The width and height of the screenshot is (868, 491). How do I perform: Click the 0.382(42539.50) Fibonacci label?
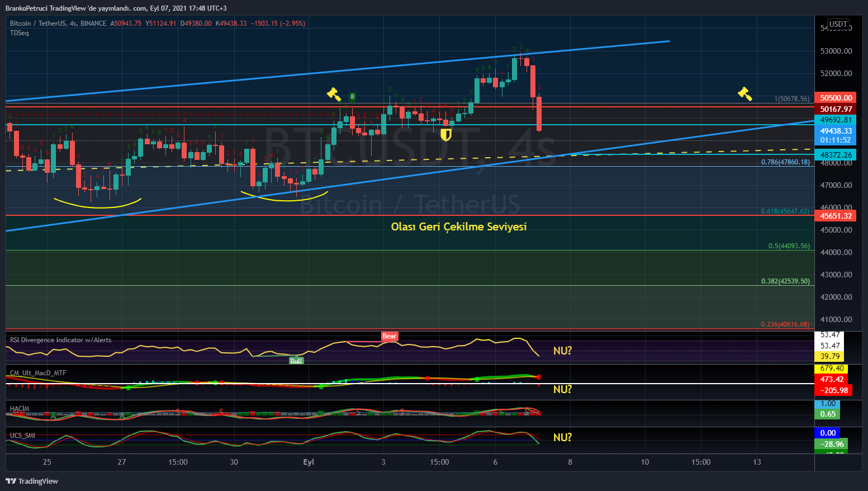pos(785,281)
